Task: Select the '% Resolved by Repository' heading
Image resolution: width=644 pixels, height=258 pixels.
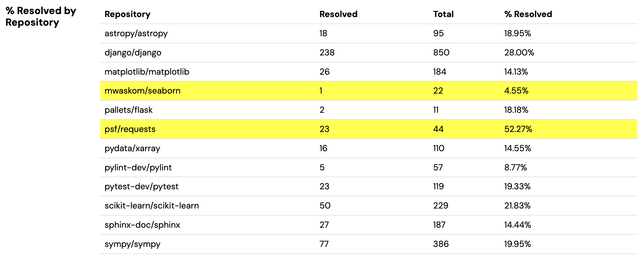Action: [41, 16]
